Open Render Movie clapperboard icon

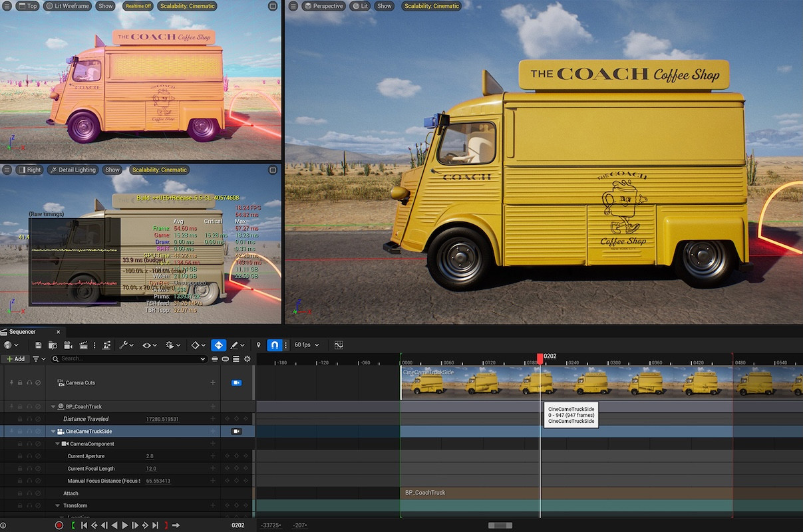tap(83, 345)
